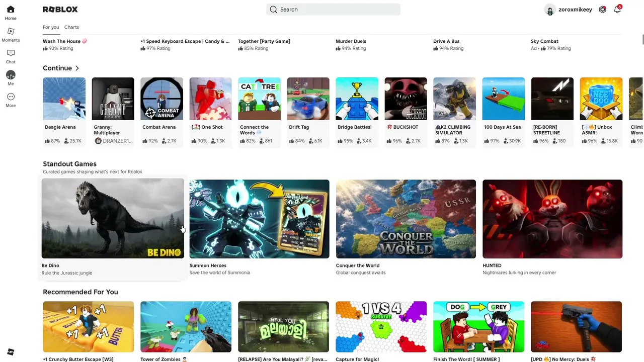The height and width of the screenshot is (362, 644).
Task: Click the Roblox Studio icon at bottom left
Action: coord(11,352)
